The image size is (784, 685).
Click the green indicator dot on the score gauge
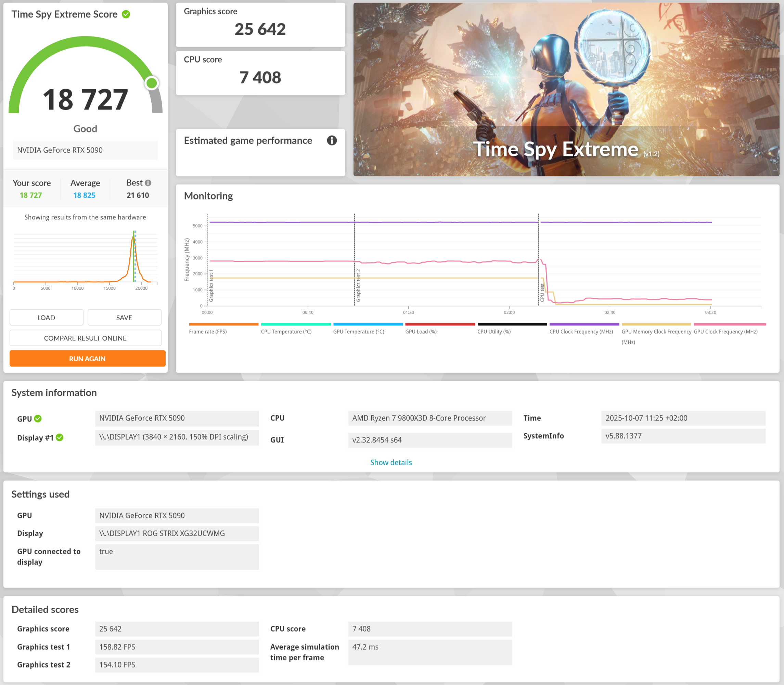[x=152, y=83]
